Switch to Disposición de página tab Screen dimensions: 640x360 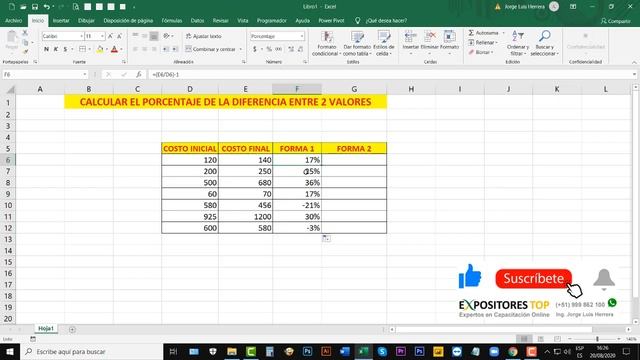[128, 20]
